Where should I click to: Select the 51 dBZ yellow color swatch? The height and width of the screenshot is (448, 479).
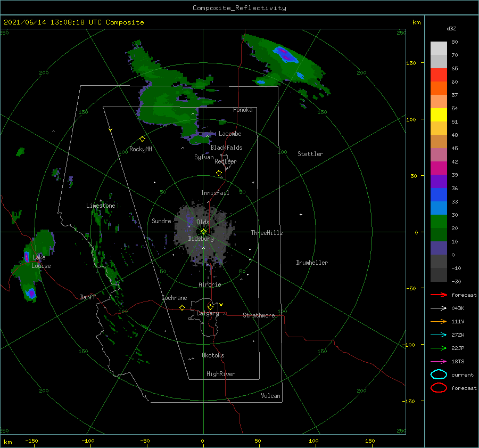tap(439, 115)
